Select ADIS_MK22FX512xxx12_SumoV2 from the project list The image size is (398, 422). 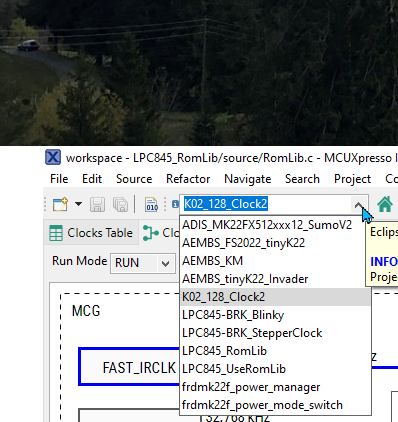tap(275, 225)
